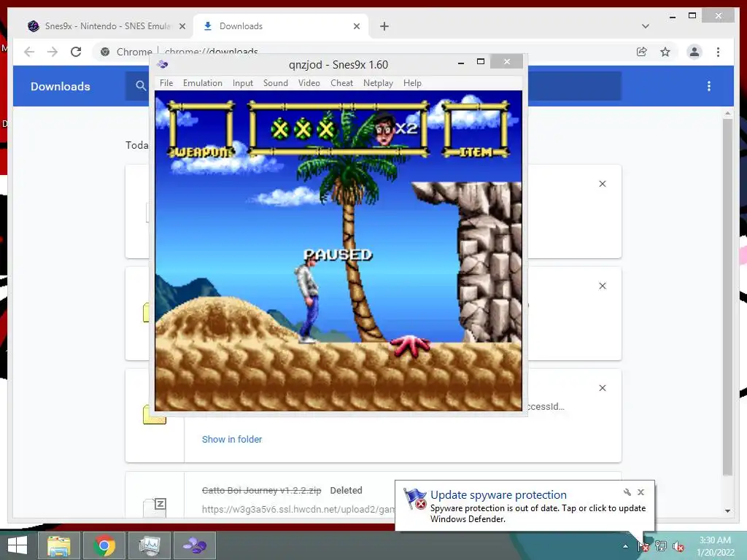Click the muted volume tray icon

point(678,546)
